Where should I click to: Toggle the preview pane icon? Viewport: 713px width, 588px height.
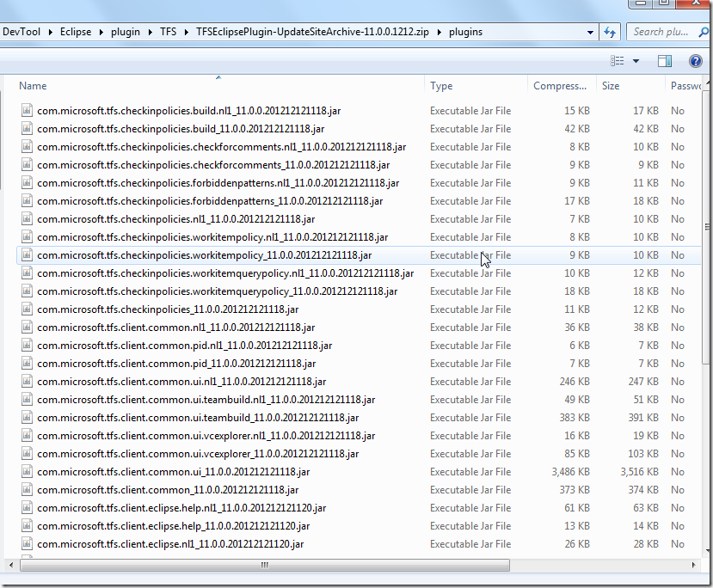click(665, 61)
